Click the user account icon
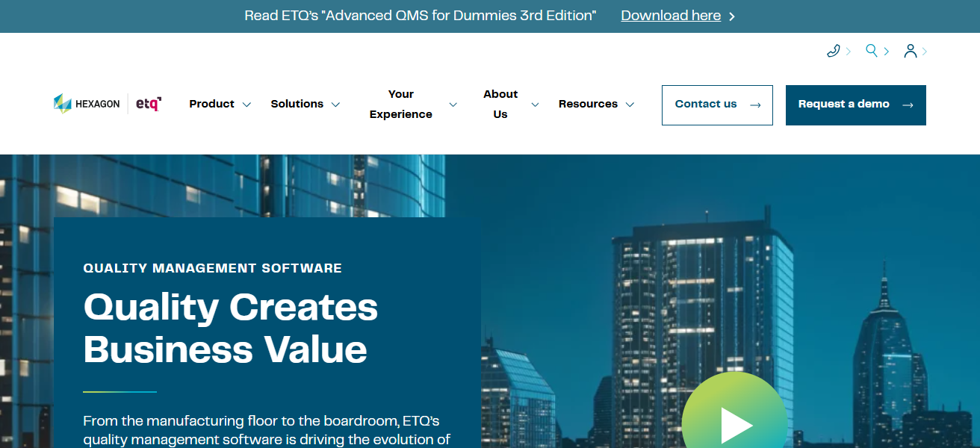Image resolution: width=980 pixels, height=448 pixels. click(912, 51)
